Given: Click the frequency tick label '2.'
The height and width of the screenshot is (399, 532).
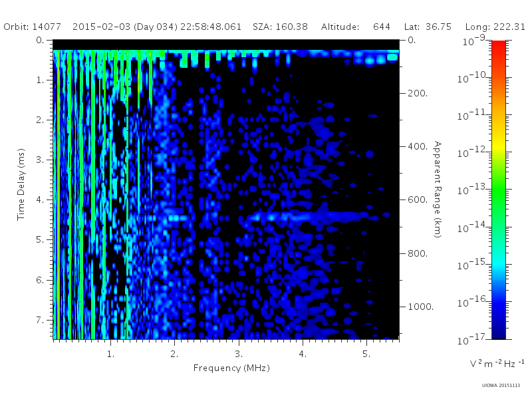Looking at the screenshot, I should click(174, 354).
